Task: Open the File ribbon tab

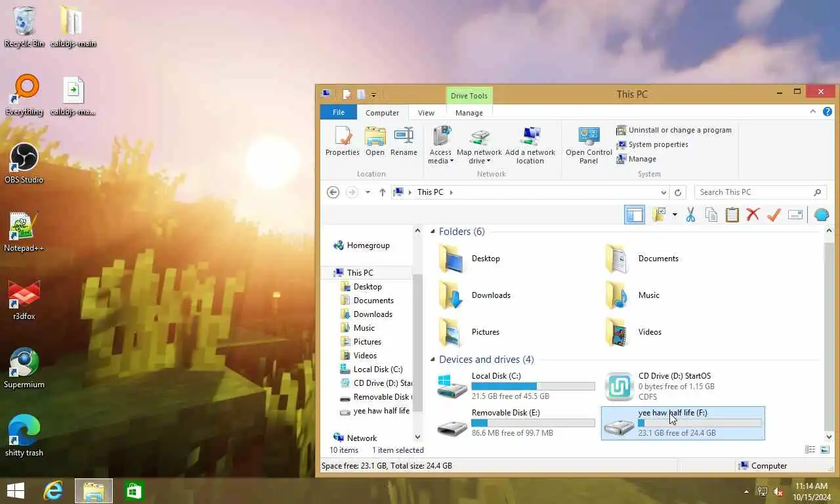Action: pyautogui.click(x=339, y=112)
